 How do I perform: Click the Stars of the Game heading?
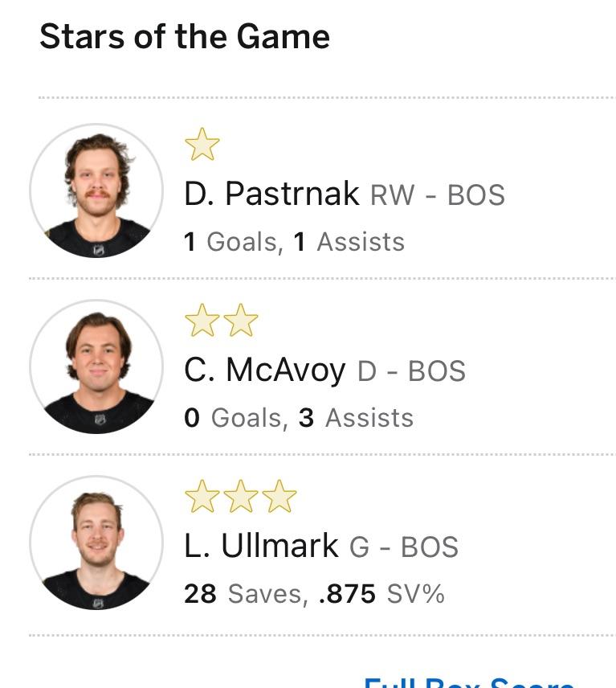pyautogui.click(x=185, y=37)
